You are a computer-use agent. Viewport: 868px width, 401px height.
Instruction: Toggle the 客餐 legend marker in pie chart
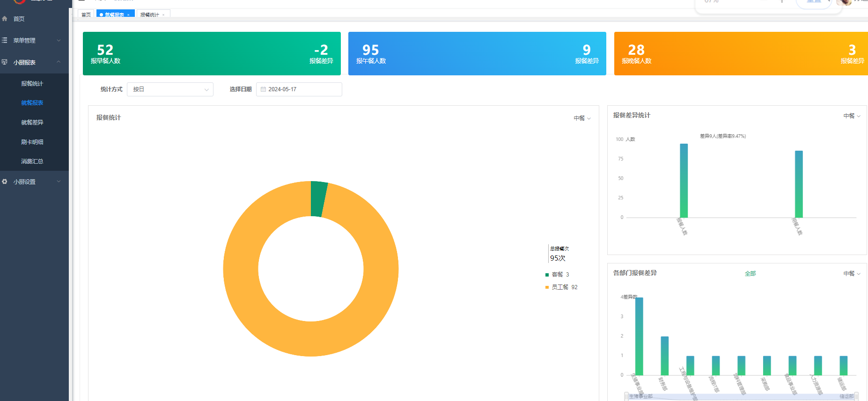coord(547,275)
